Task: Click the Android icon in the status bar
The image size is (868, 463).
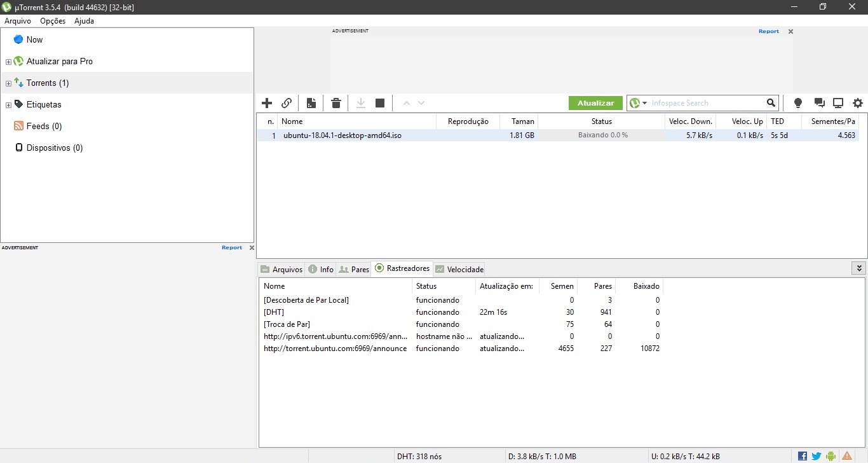Action: pyautogui.click(x=831, y=456)
